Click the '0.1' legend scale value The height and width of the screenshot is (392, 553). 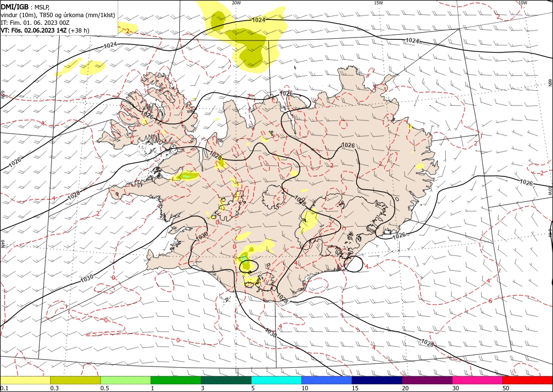[3, 388]
